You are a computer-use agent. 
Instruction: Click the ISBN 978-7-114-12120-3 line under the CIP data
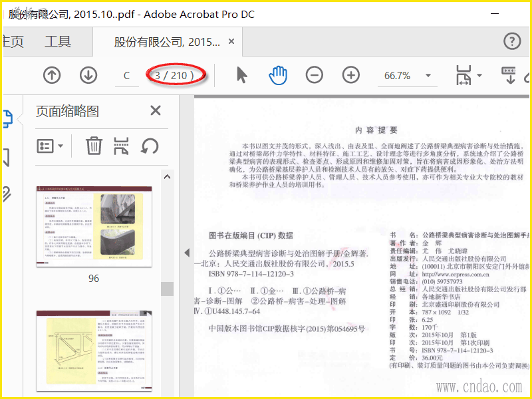[251, 274]
